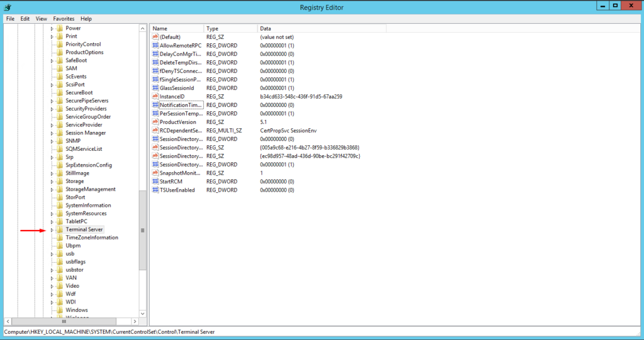Click the GlassSessionId DWORD icon
Image resolution: width=644 pixels, height=340 pixels.
(155, 88)
